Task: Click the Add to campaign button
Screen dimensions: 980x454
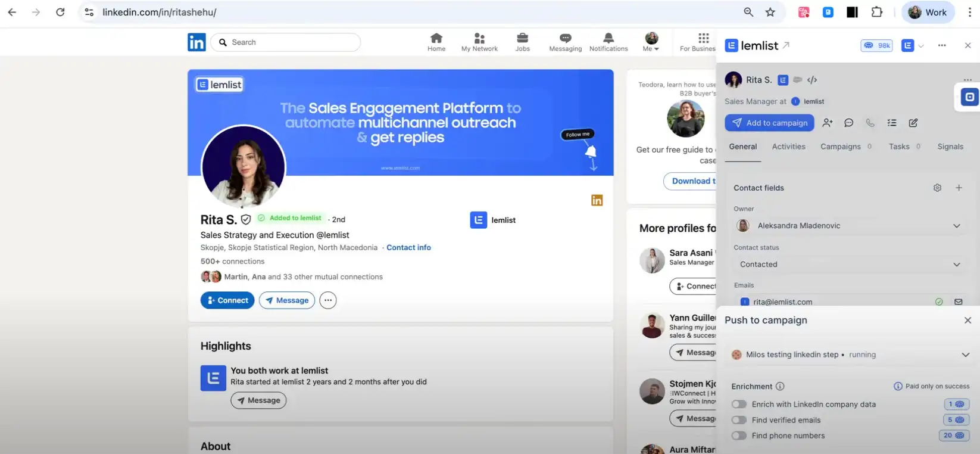Action: (x=769, y=123)
